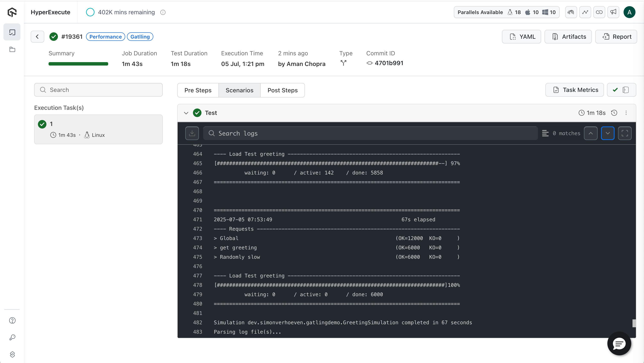Toggle the Apple parallels filter
The image size is (644, 363).
point(528,12)
